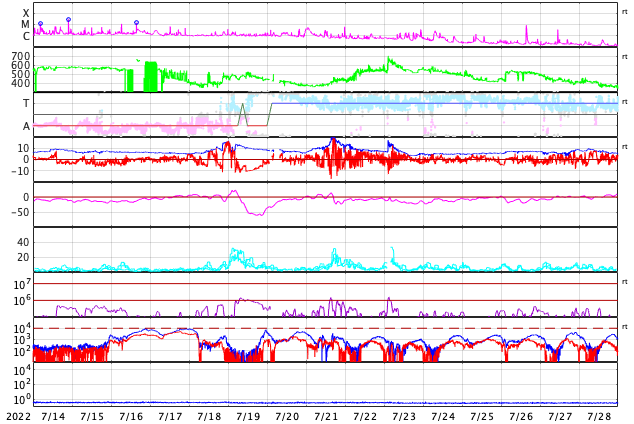Click the '7/14' date label
This screenshot has width=634, height=424.
(53, 416)
